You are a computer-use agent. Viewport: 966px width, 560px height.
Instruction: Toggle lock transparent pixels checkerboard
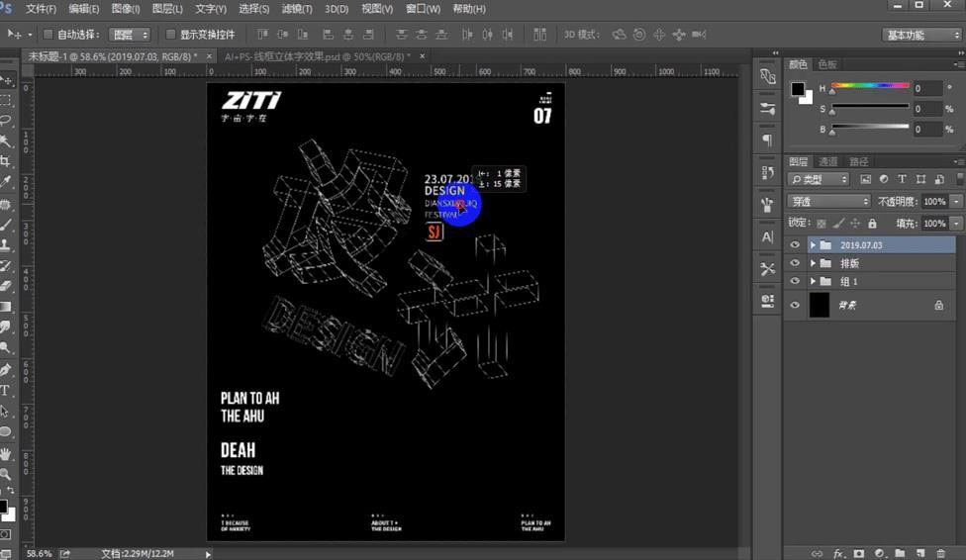(821, 223)
